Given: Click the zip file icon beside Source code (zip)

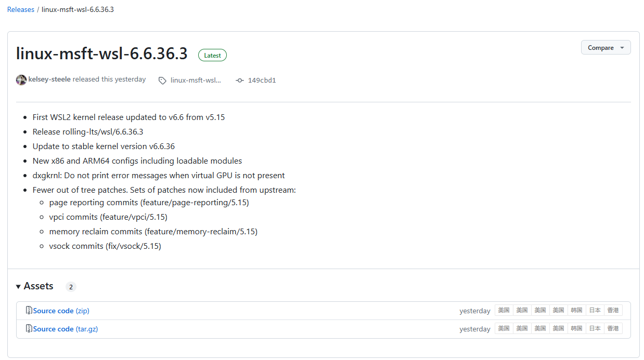Looking at the screenshot, I should (x=29, y=311).
